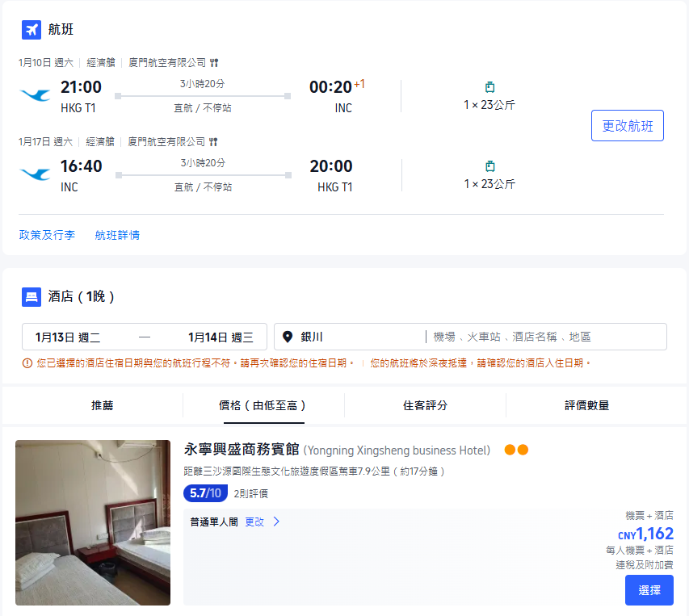Click the airplane flight section icon
This screenshot has height=616, width=689.
31,29
